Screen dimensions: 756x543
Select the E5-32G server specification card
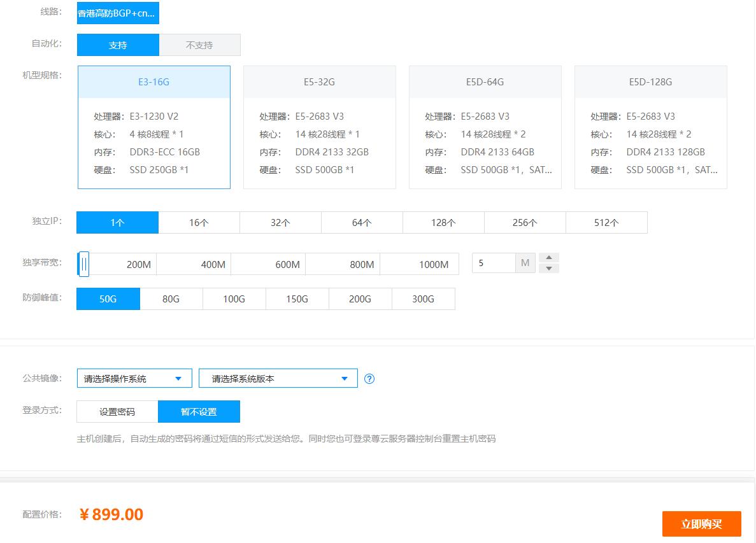(x=319, y=127)
